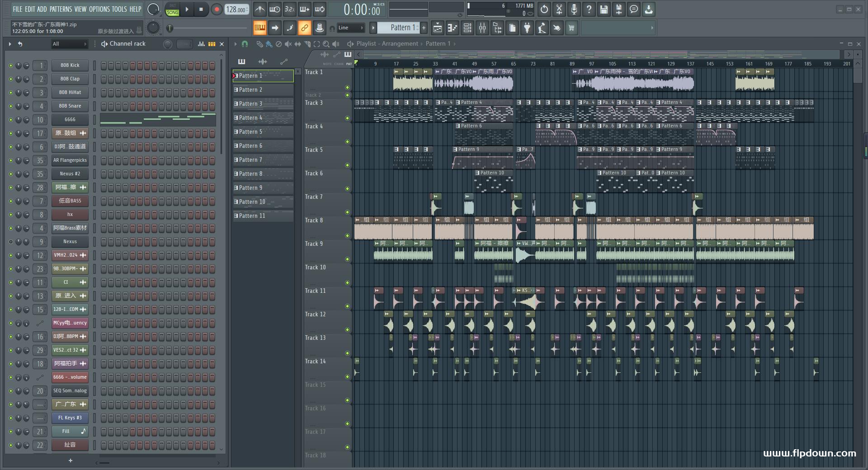
Task: Mute the 808 Snare channel LED
Action: click(10, 106)
